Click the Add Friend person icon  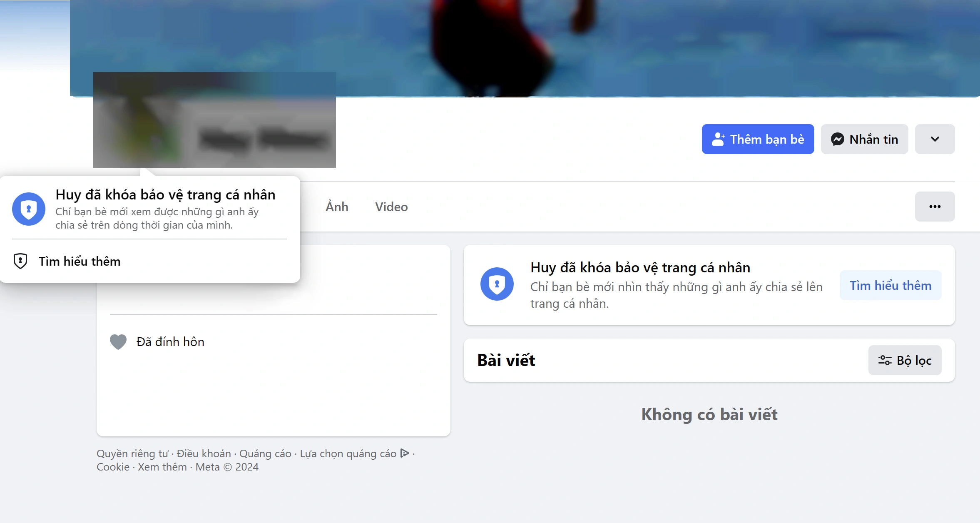(717, 139)
